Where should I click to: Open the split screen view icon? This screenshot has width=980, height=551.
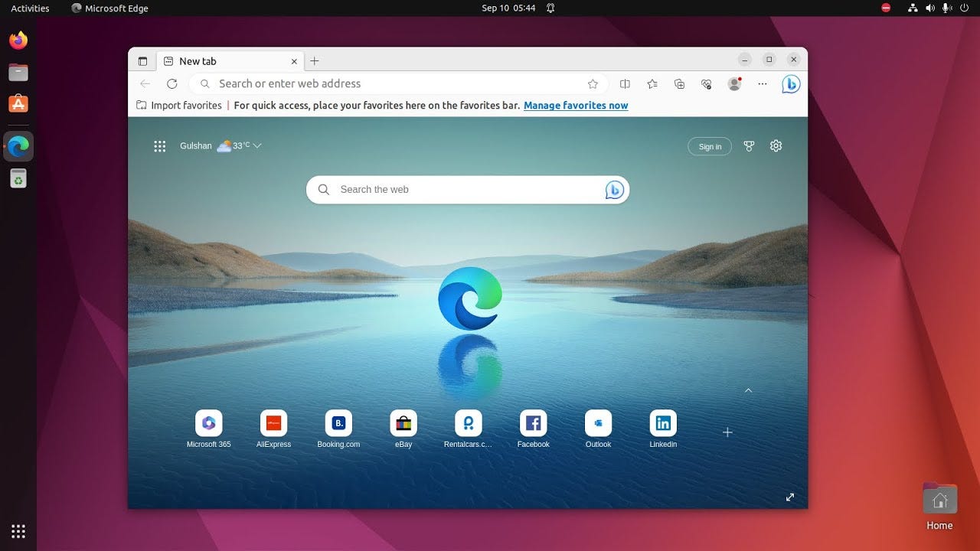(625, 84)
